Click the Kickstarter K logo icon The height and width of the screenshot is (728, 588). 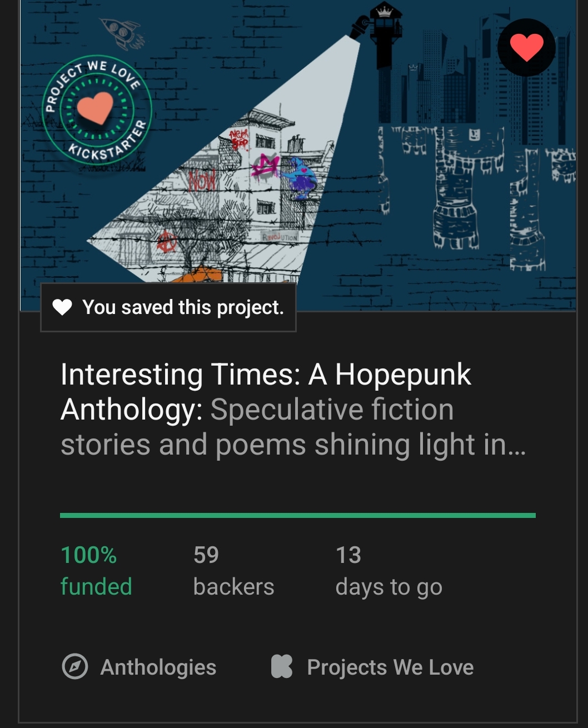282,667
